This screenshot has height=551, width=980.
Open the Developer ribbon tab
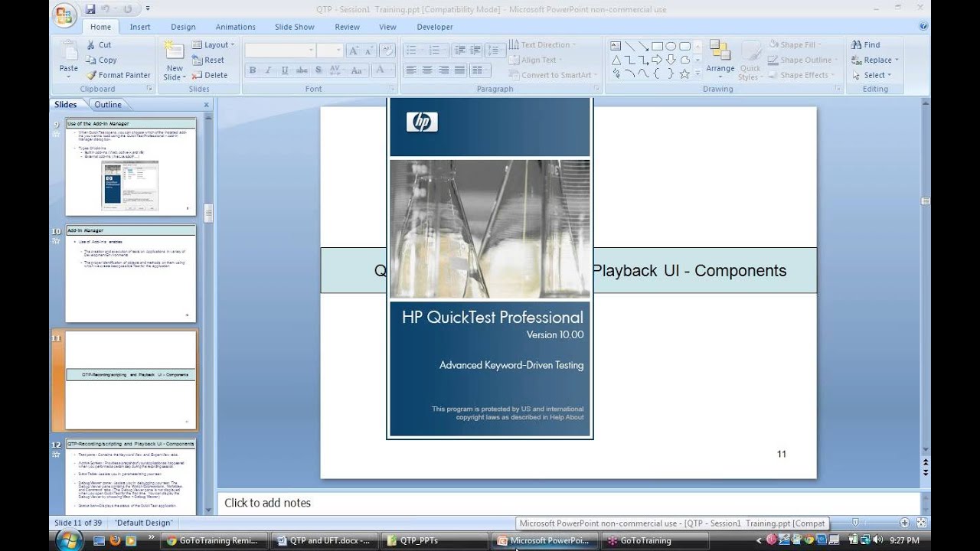[435, 27]
